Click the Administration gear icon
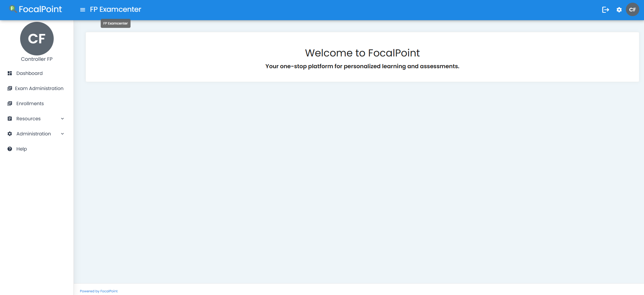The image size is (644, 295). point(10,134)
